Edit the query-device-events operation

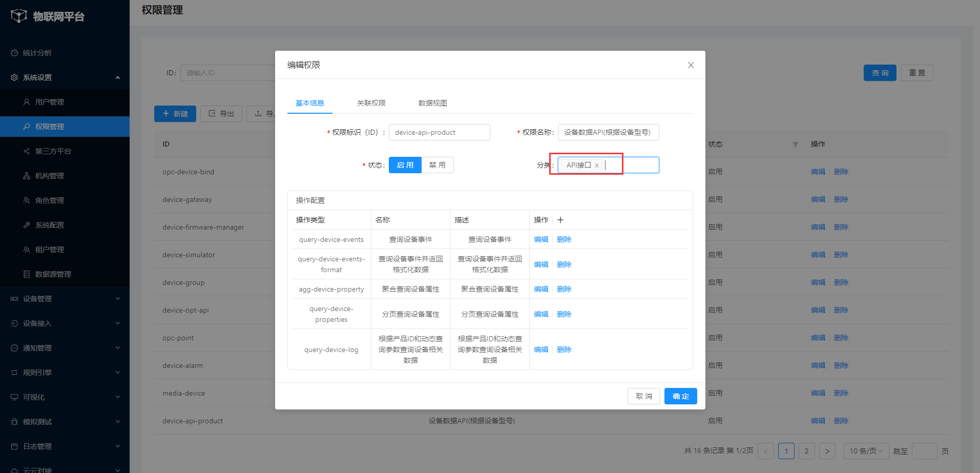(x=541, y=239)
